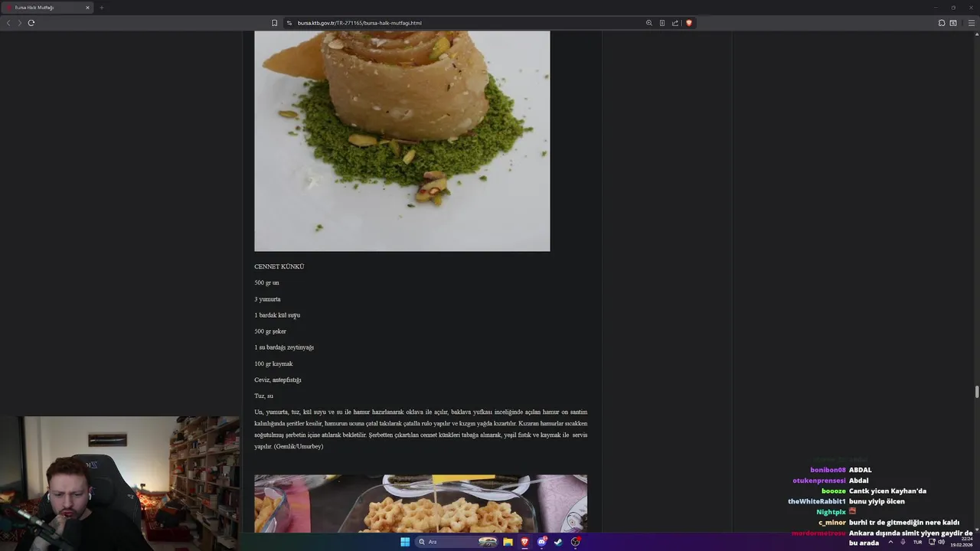
Task: Expand the system tray hidden icons chevron
Action: pyautogui.click(x=890, y=542)
